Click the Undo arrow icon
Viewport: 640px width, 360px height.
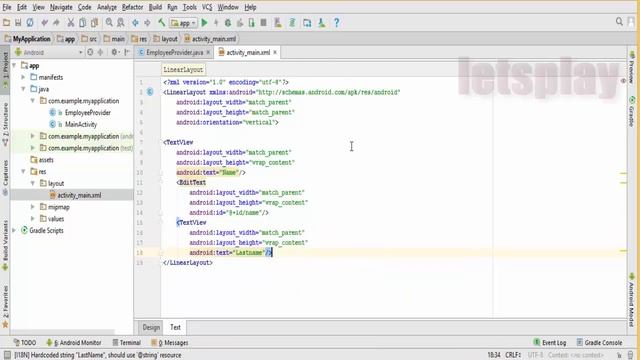tap(44, 23)
